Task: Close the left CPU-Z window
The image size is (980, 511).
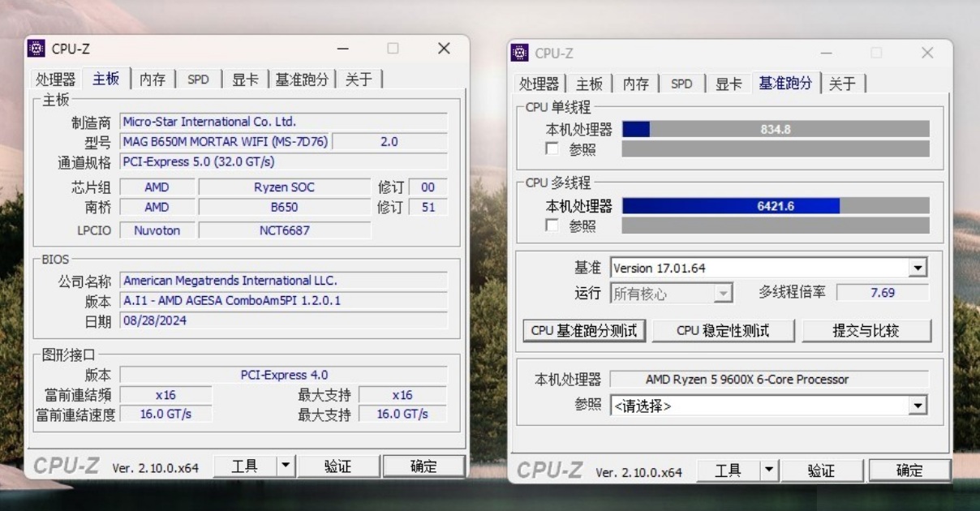Action: click(x=444, y=49)
